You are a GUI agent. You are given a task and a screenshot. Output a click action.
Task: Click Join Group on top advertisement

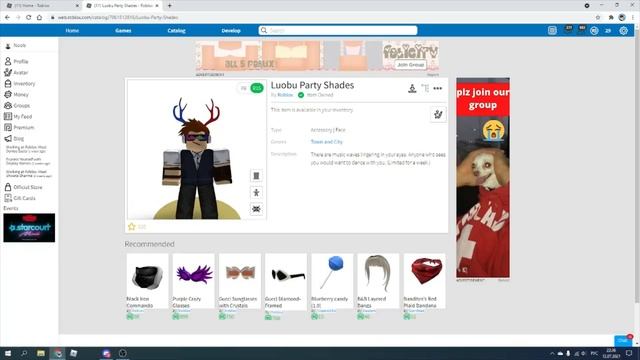point(411,64)
